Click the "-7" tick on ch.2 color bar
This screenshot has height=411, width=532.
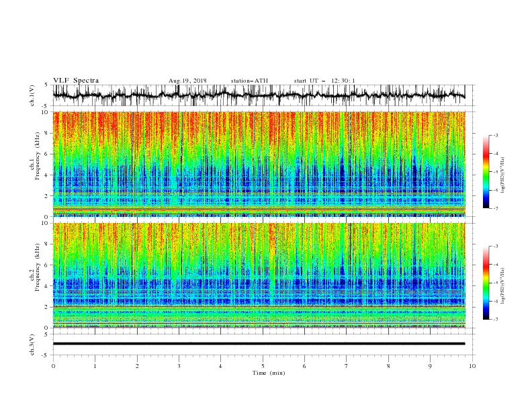[495, 320]
